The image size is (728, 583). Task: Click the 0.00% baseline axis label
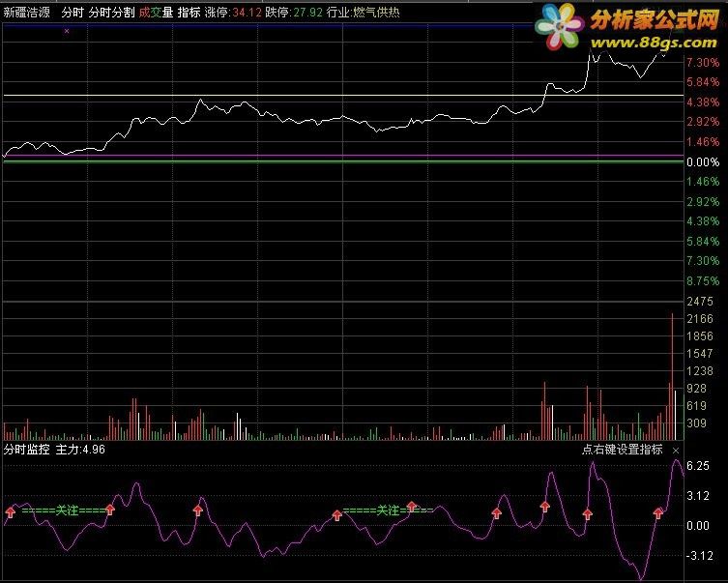[x=703, y=162]
